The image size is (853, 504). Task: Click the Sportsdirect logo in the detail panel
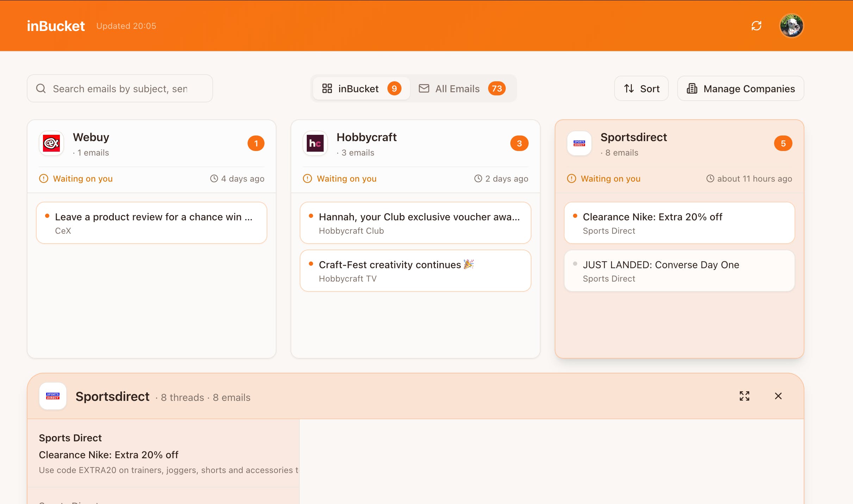pos(53,396)
